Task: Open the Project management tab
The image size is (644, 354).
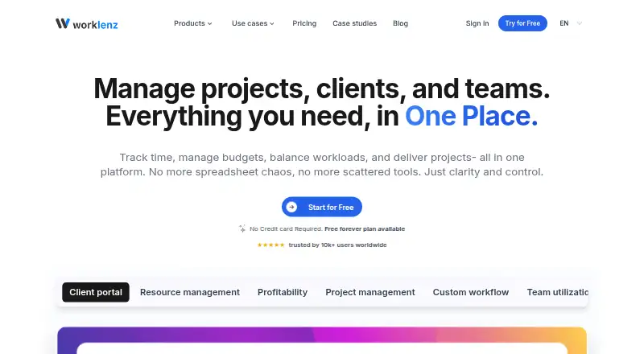Action: (x=370, y=292)
